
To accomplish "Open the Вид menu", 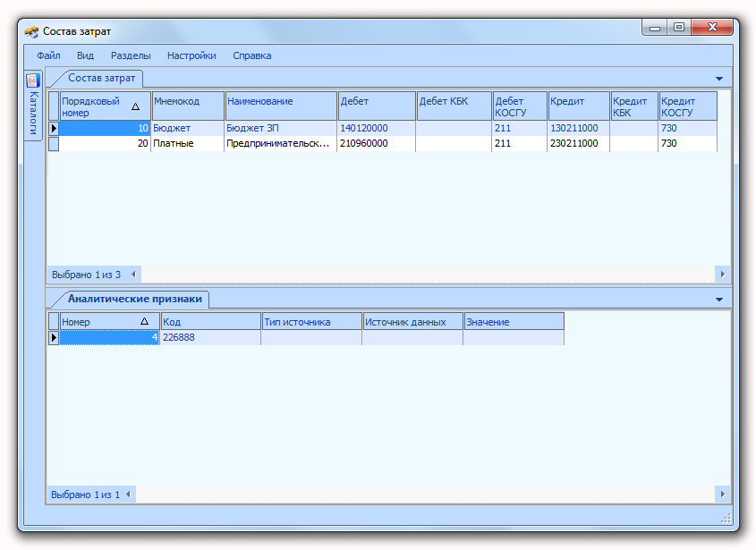I will tap(85, 56).
